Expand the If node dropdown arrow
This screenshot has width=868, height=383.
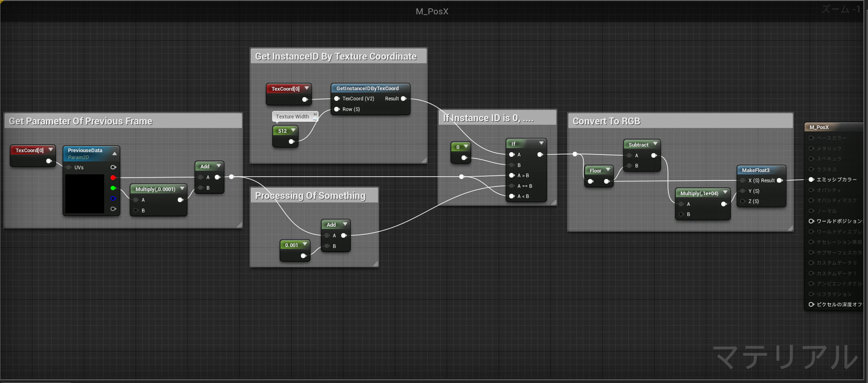click(541, 143)
